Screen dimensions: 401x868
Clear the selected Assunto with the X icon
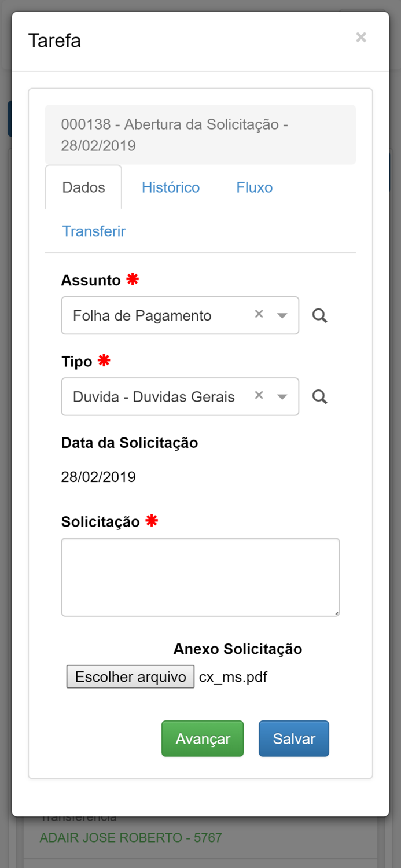(258, 313)
